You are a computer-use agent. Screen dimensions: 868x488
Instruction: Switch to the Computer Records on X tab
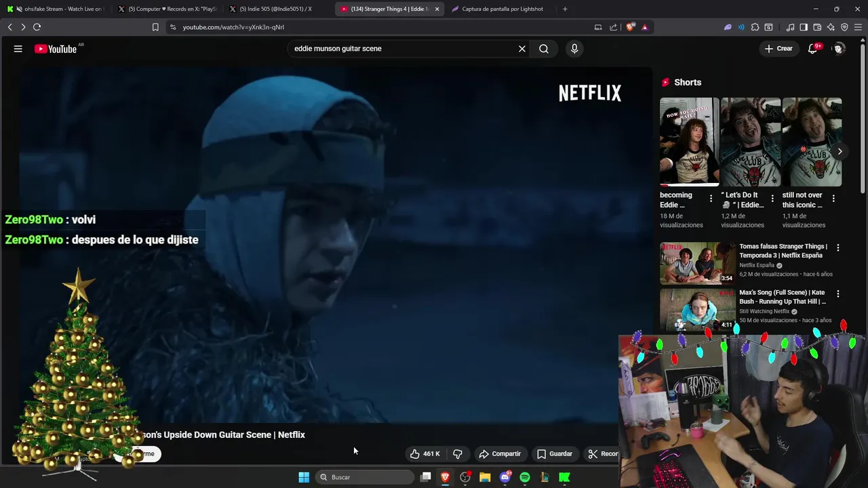(x=167, y=9)
